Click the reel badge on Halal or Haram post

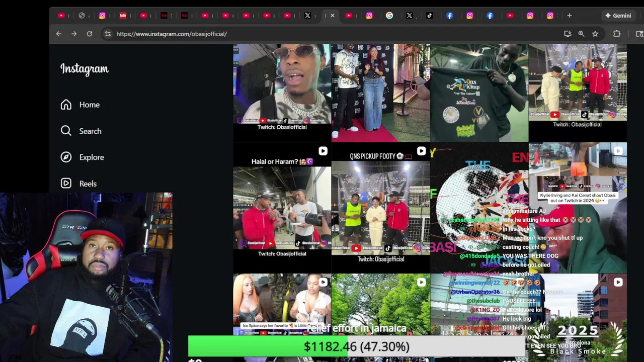(323, 151)
